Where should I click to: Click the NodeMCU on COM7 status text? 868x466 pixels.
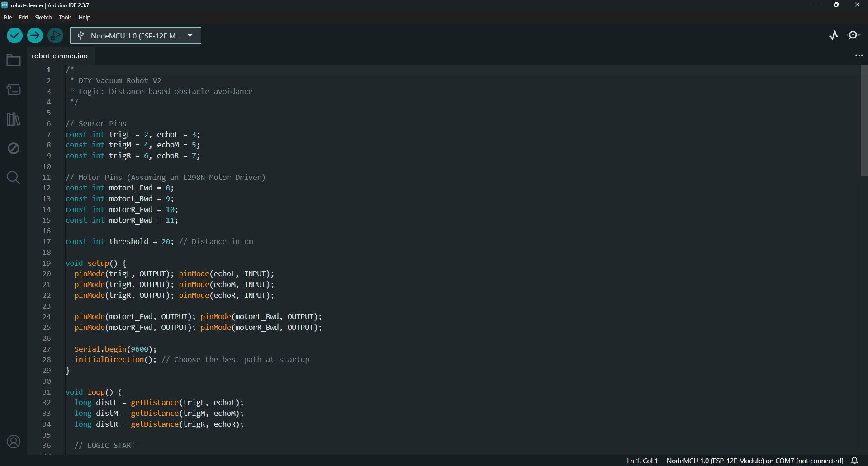point(754,461)
